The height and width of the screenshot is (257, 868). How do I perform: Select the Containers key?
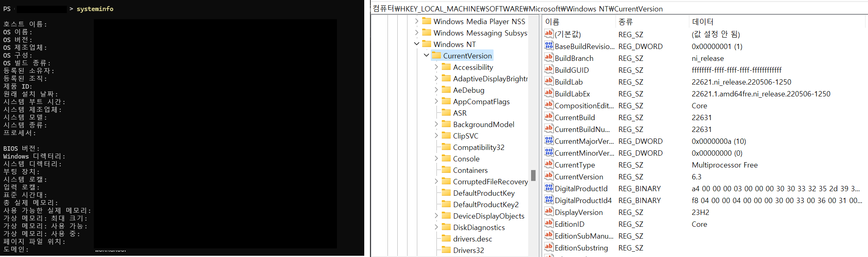[470, 170]
